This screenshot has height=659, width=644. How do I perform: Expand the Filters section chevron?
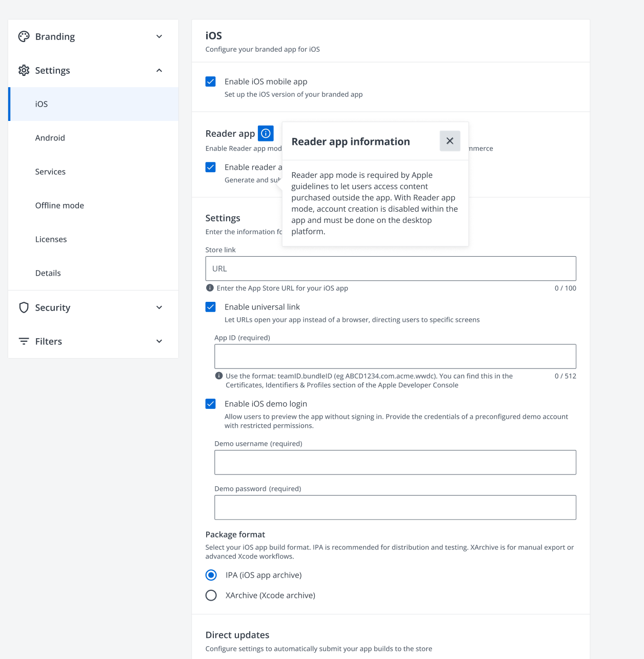click(x=159, y=341)
